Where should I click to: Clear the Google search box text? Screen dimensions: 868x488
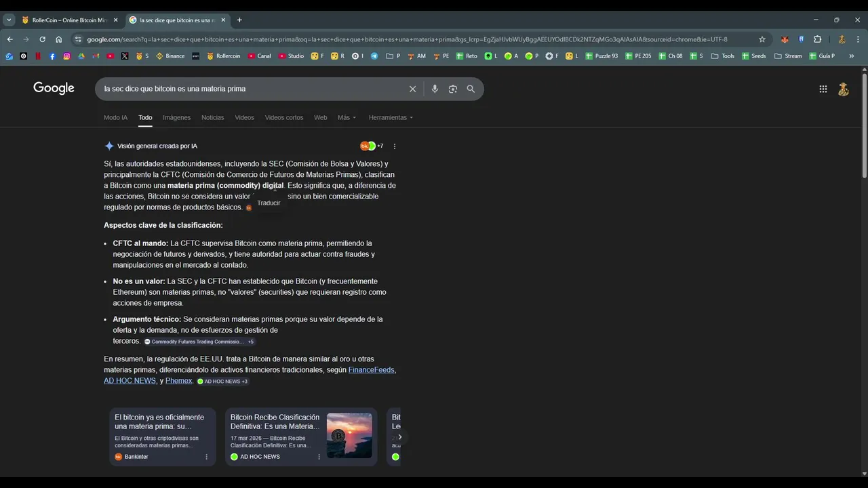click(412, 89)
